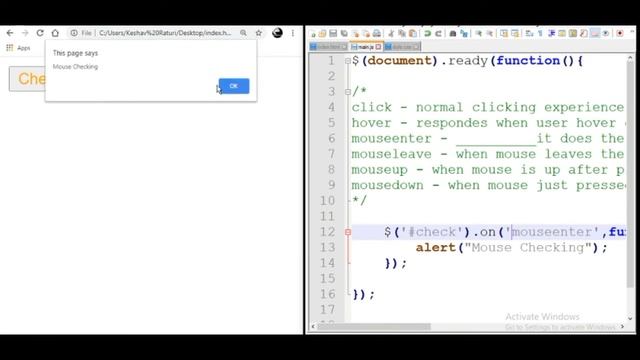Click the horizontal scrollbar right arrow

pyautogui.click(x=622, y=327)
